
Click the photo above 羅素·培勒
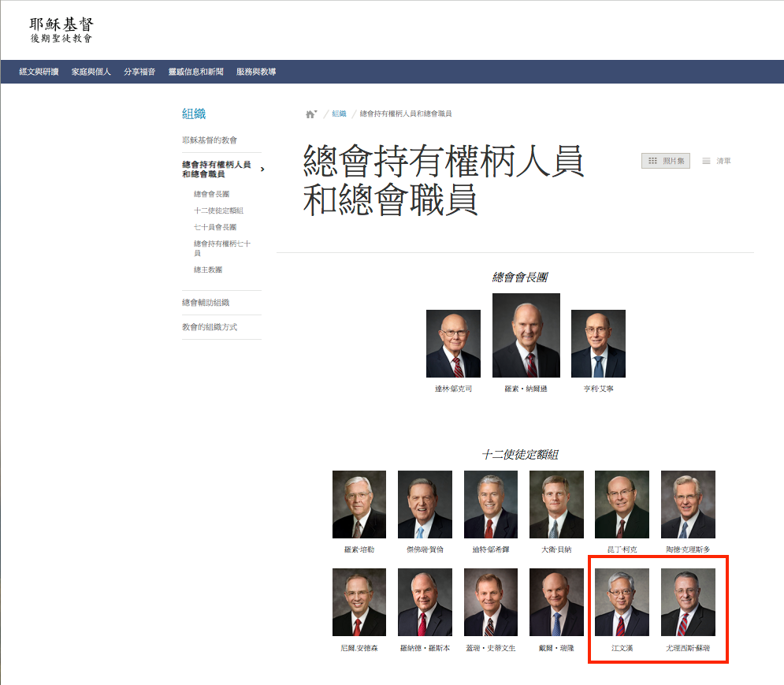click(359, 504)
